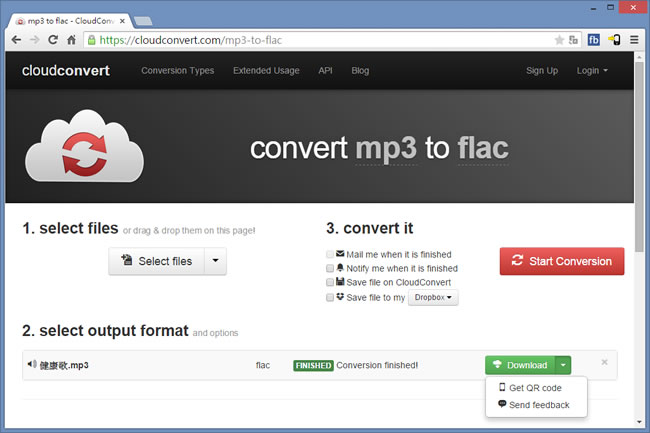Click the green Download button

click(521, 365)
